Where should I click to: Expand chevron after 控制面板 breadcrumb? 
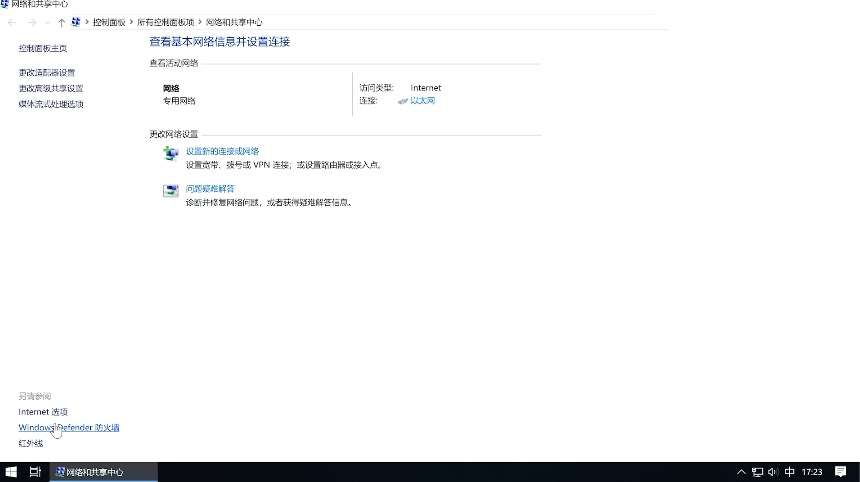coord(132,22)
